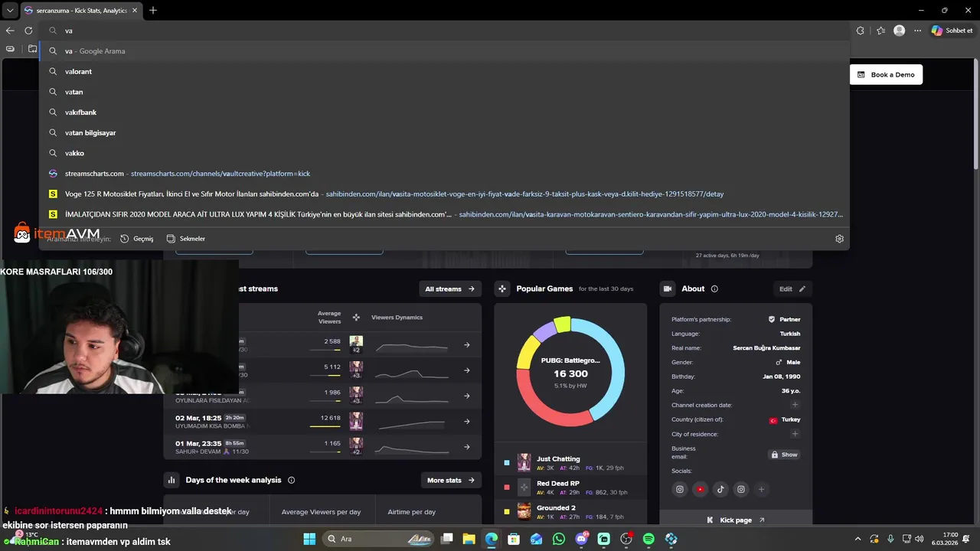Viewport: 980px width, 551px height.
Task: Click the Book a Demo button
Action: pos(886,74)
